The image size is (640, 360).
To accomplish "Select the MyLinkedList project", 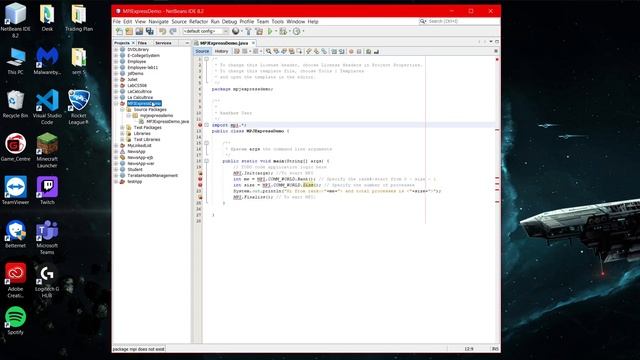I will coord(139,146).
